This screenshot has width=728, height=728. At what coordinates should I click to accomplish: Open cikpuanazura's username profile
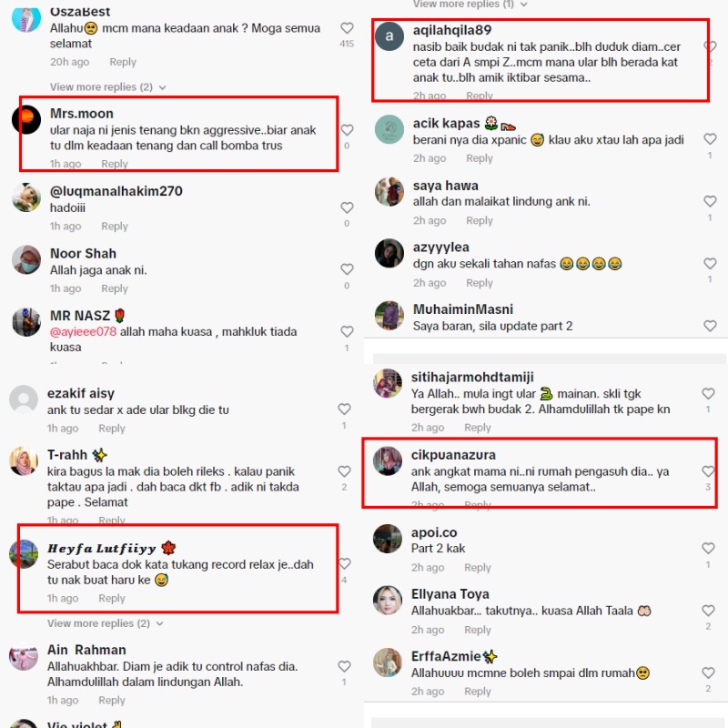453,455
